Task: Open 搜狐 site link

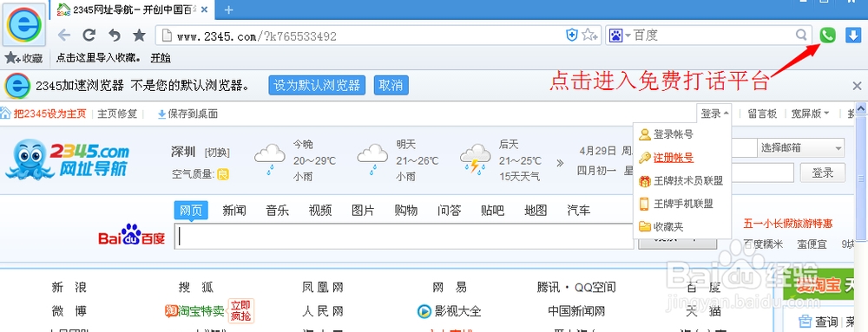Action: (195, 287)
